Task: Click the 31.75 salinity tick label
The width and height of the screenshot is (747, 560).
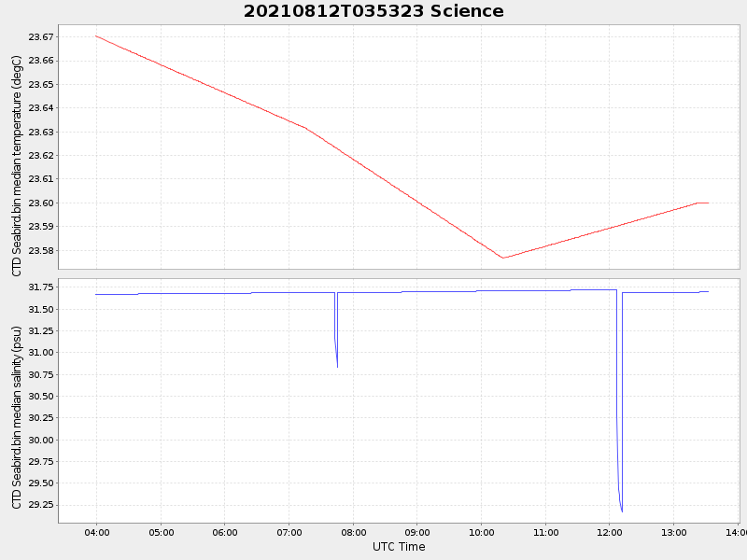Action: (x=41, y=287)
